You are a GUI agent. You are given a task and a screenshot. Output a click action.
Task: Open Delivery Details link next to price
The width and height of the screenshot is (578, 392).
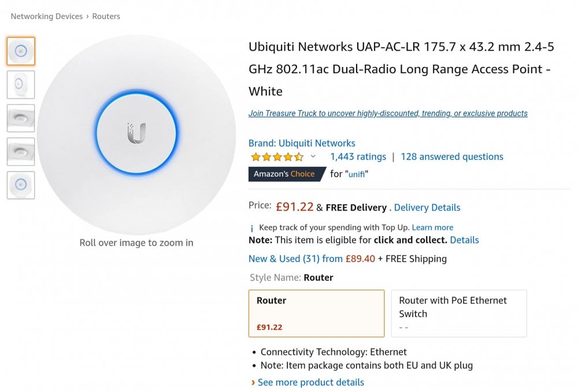coord(427,208)
